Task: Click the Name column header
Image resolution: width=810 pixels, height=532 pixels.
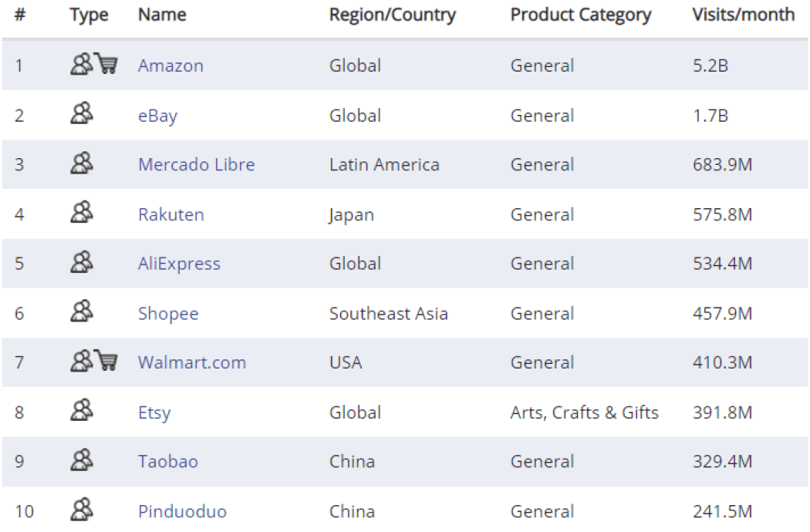Action: 162,15
